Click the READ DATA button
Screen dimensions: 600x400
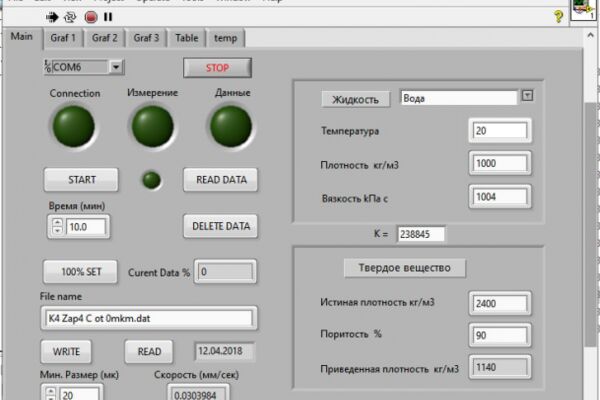[x=221, y=180]
